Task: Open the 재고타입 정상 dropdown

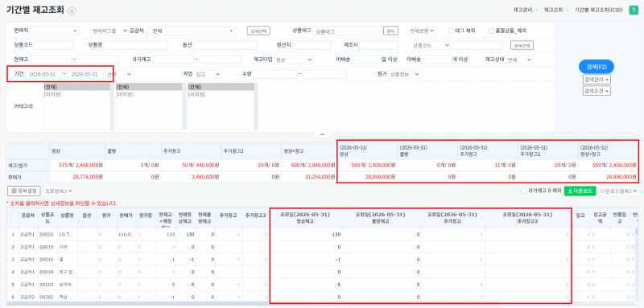Action: 294,60
